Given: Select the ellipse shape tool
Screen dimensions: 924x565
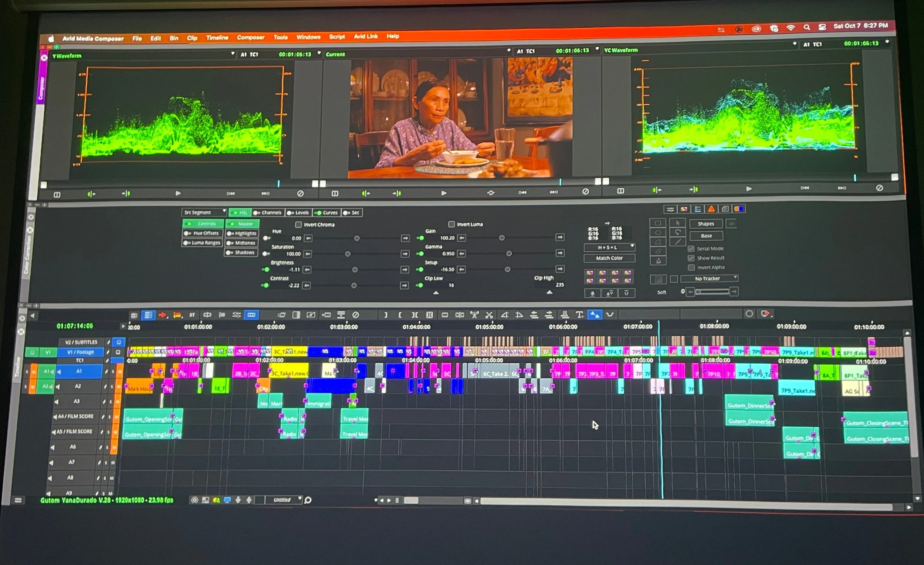Looking at the screenshot, I should click(658, 233).
